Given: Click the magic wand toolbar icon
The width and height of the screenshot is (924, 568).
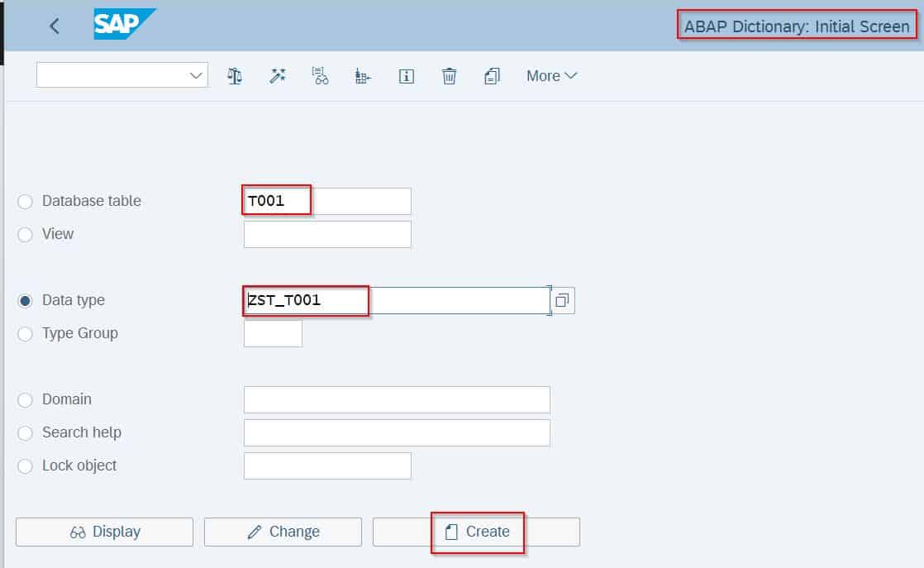Looking at the screenshot, I should click(278, 75).
